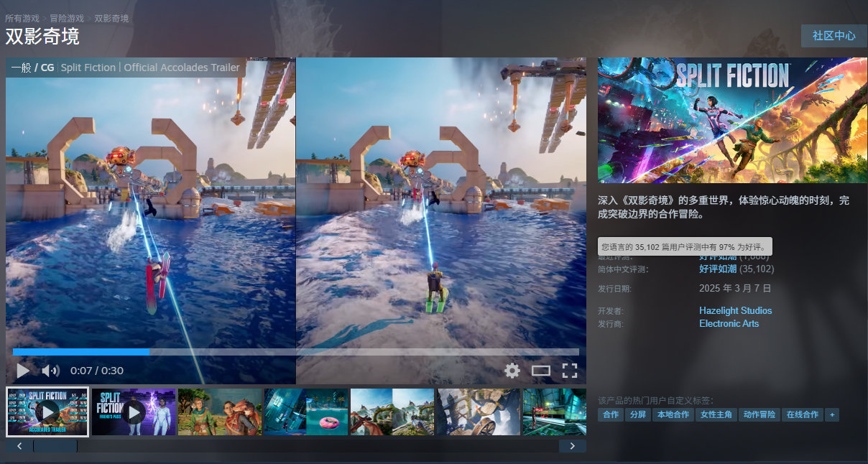Click the 该产品的热门用户自定义标签 heading
This screenshot has width=868, height=464.
[655, 400]
